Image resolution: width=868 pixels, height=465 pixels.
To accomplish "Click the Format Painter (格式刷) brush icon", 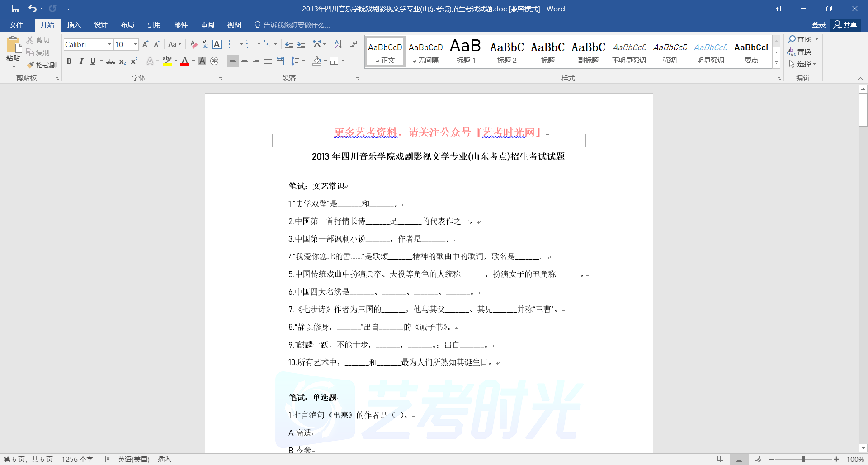I will point(31,65).
